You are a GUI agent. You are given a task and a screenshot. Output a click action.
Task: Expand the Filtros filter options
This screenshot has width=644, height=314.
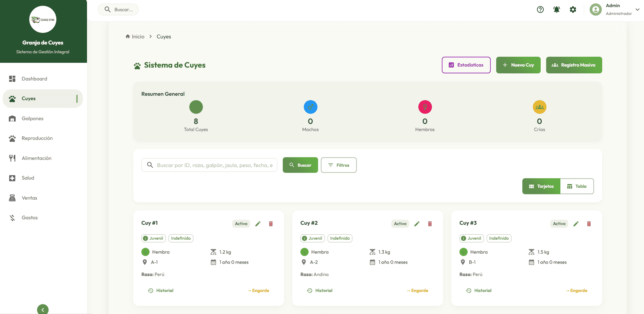click(338, 165)
